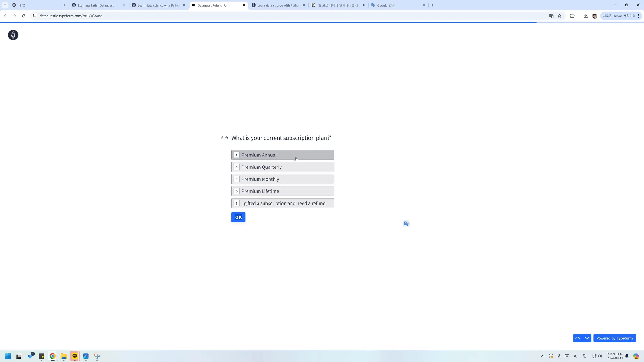644x362 pixels.
Task: Switch to the Learning Path | Dataquest tab
Action: pos(96,5)
